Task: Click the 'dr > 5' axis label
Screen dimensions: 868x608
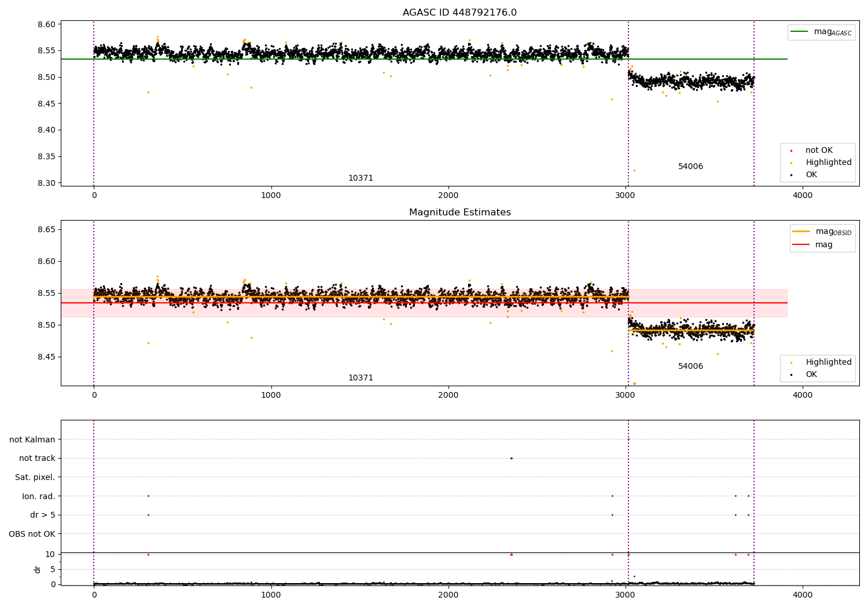Action: 43,515
